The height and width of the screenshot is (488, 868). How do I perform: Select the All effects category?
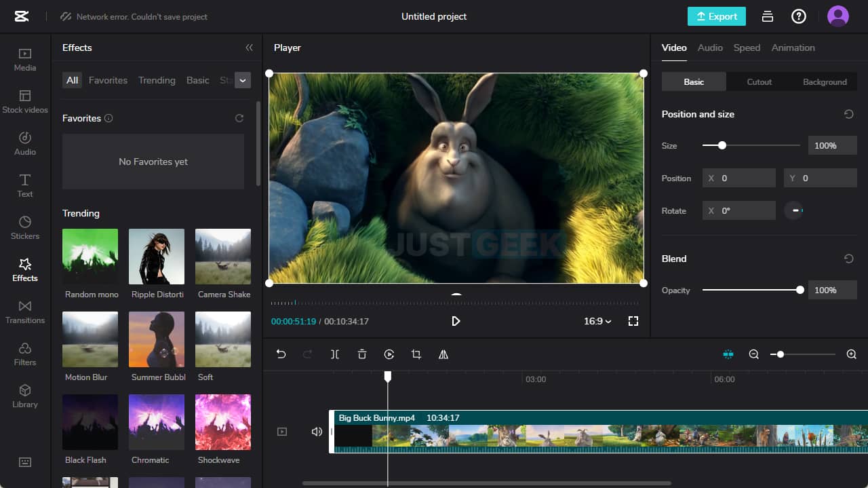(72, 80)
